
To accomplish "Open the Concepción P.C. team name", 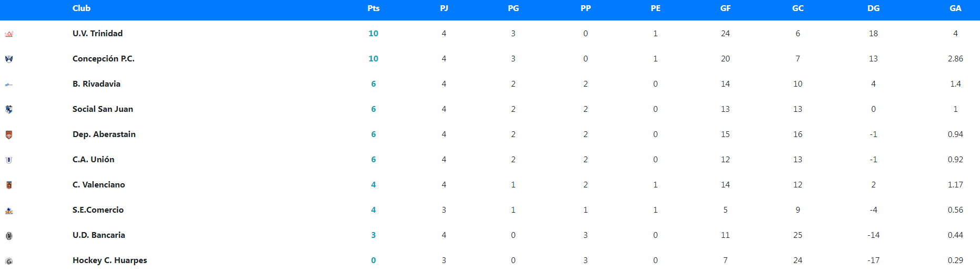I will click(x=104, y=59).
